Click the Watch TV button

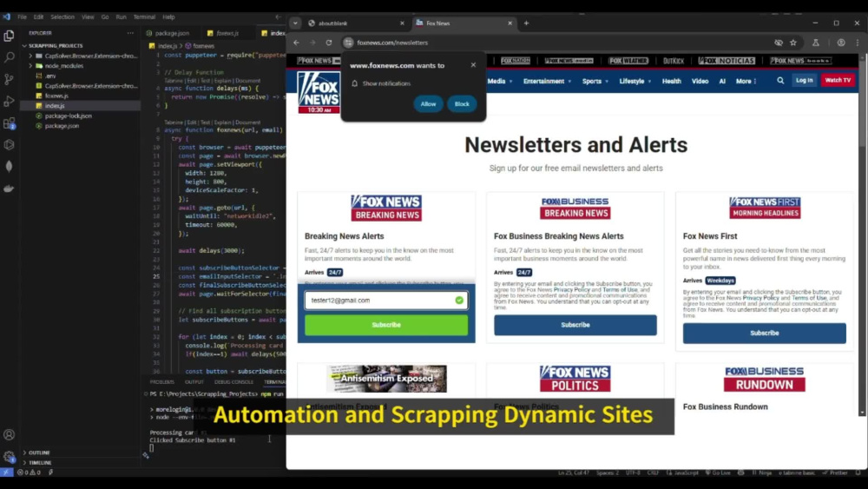click(x=838, y=80)
